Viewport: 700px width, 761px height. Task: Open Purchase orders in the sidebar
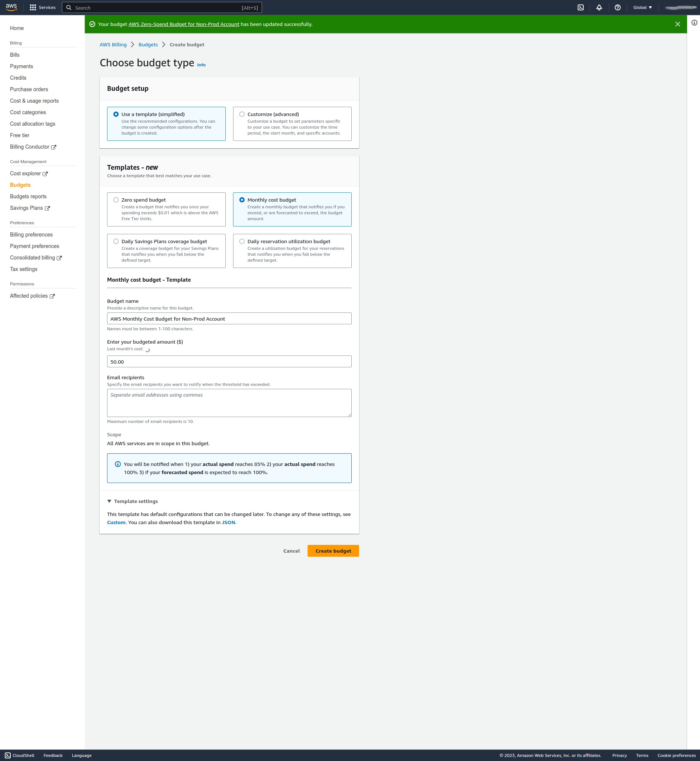[x=29, y=89]
